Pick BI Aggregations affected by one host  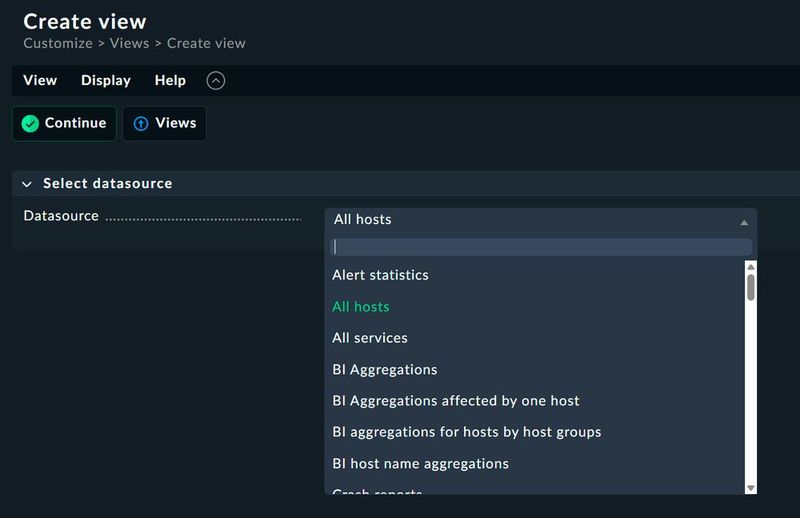[x=456, y=401]
